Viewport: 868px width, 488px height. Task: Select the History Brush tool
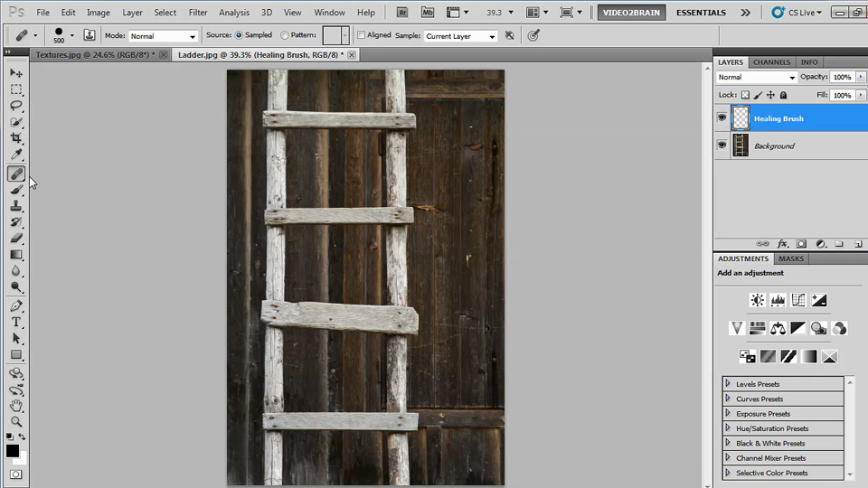16,222
